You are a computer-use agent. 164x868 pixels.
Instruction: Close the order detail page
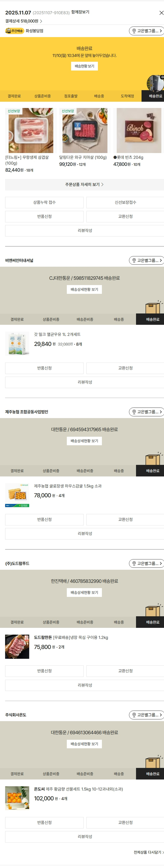coord(161,13)
